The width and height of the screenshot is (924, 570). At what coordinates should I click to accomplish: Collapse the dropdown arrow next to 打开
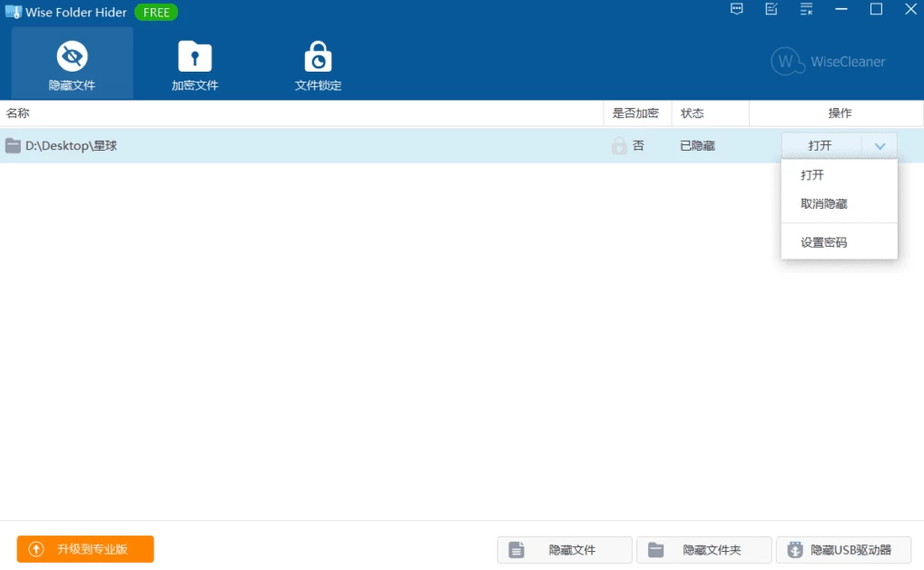pos(879,145)
